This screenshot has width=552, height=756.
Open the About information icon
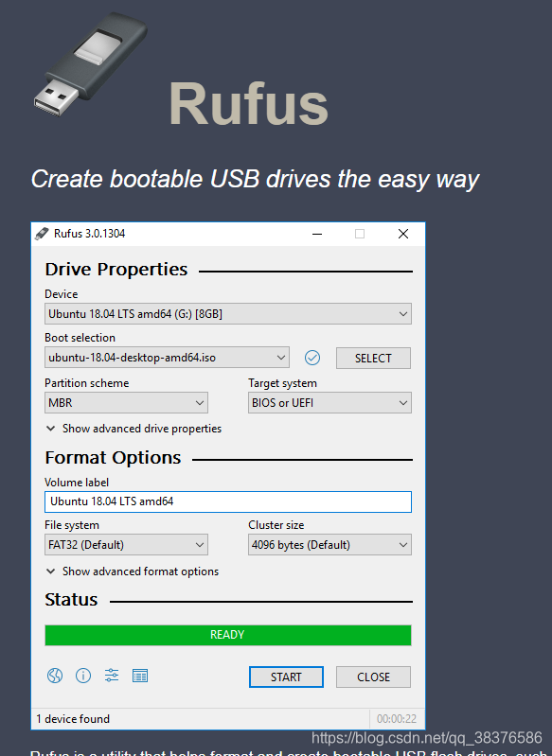(83, 676)
